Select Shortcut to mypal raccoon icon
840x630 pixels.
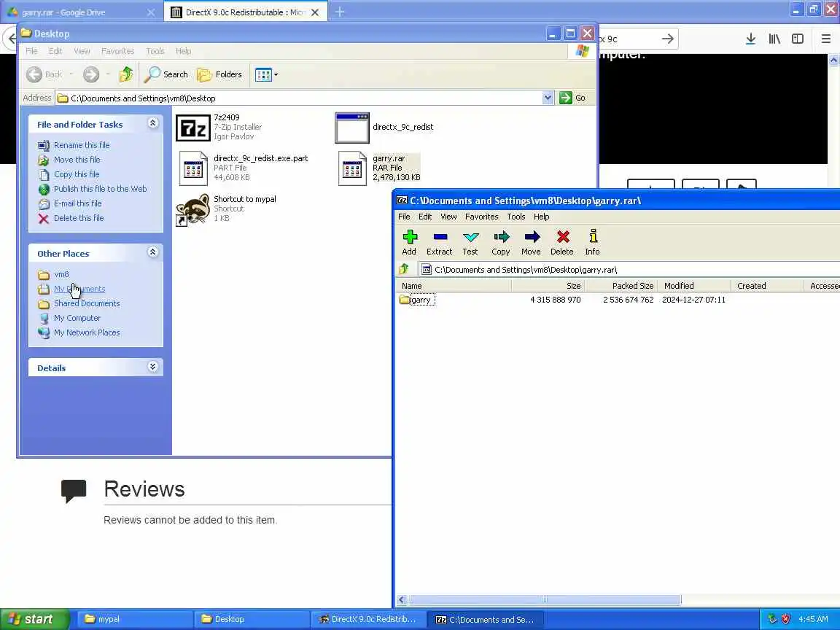pyautogui.click(x=192, y=209)
